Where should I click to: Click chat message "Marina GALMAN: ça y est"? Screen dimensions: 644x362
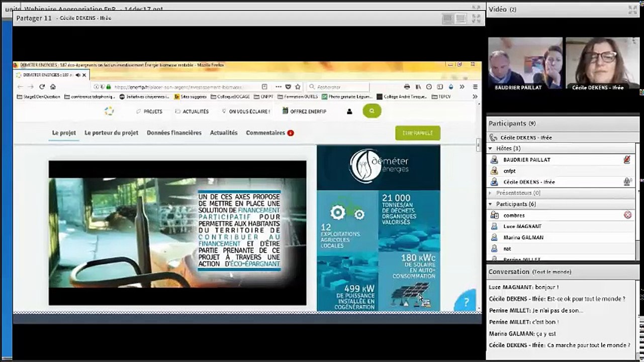click(x=522, y=334)
